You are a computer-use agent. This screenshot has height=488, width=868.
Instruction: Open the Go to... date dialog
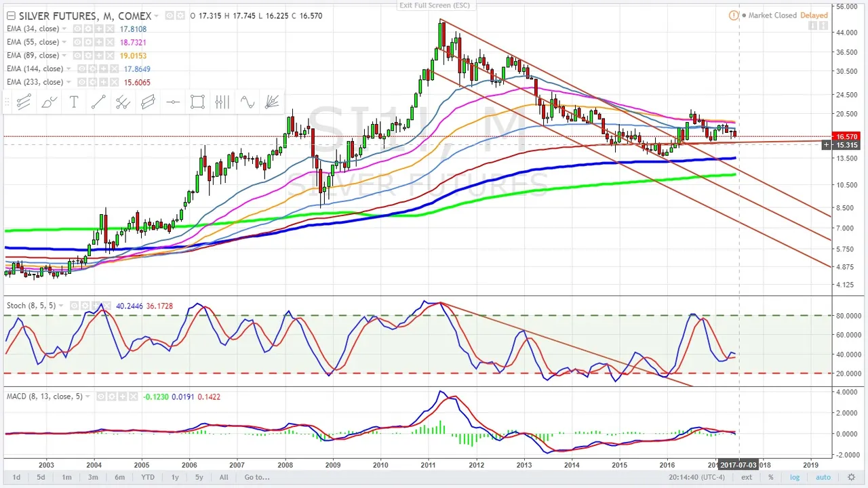pyautogui.click(x=257, y=477)
